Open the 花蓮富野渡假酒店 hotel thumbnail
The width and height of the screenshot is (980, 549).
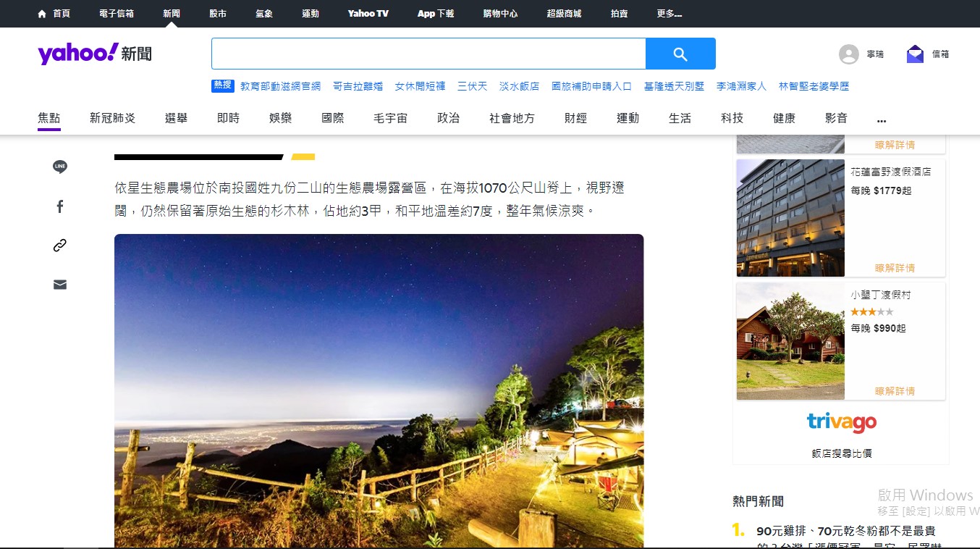(x=790, y=218)
